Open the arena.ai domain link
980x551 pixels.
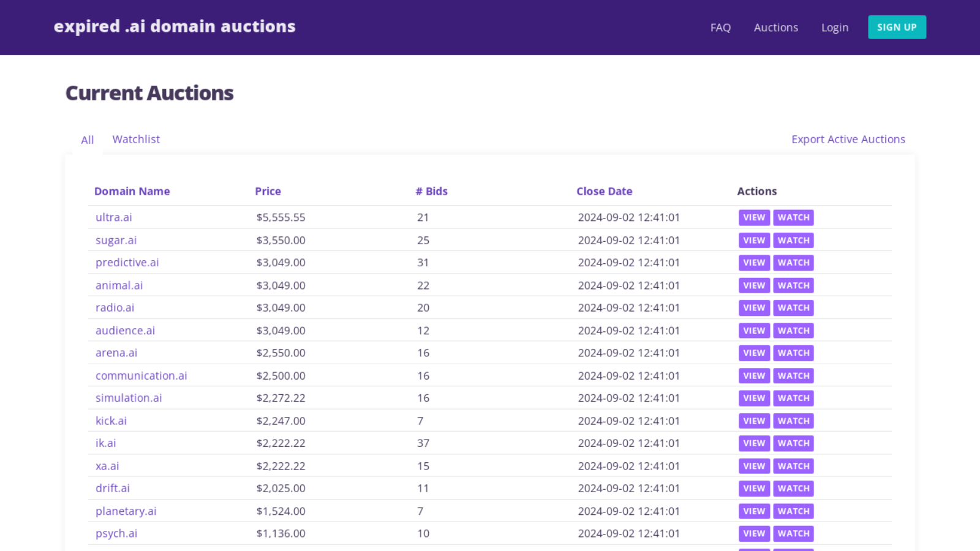tap(116, 353)
